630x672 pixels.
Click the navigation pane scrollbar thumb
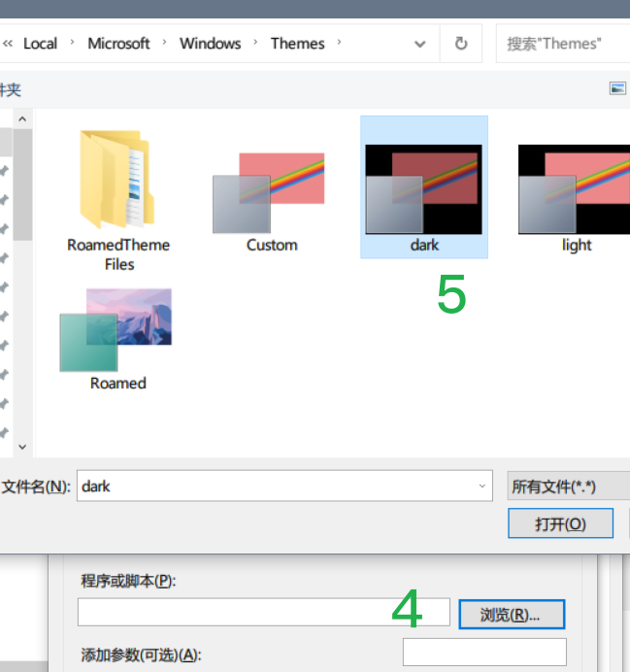[x=22, y=185]
